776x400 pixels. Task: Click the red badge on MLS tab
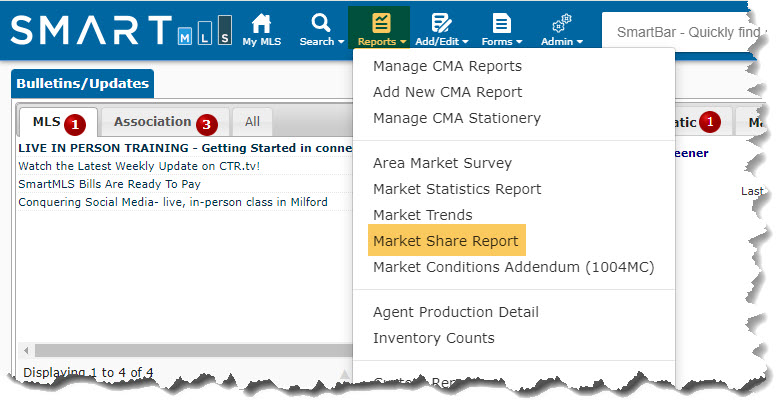[75, 125]
